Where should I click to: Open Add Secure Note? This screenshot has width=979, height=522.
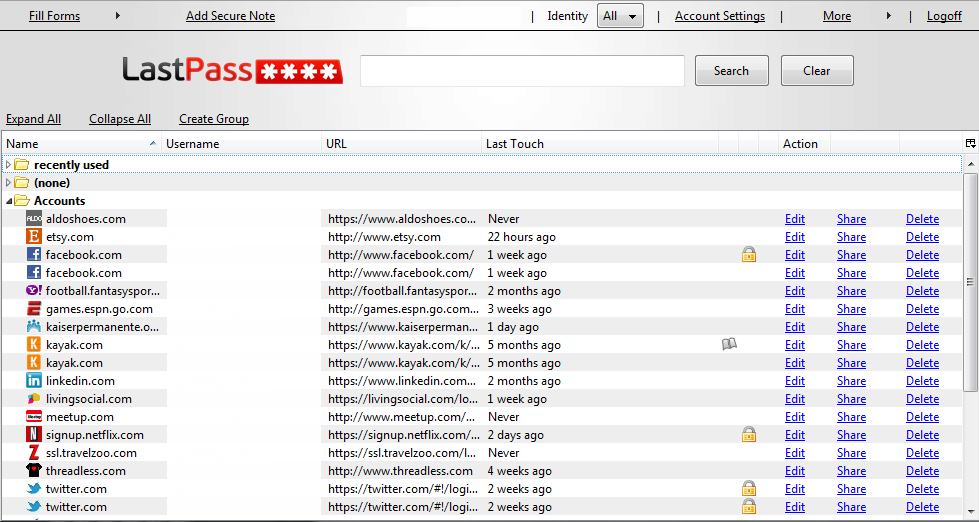[230, 16]
